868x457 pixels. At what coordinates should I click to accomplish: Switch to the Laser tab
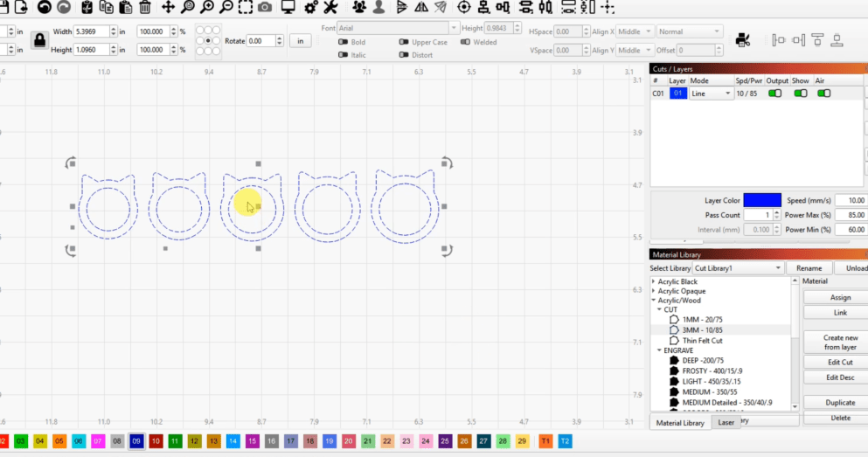click(x=726, y=423)
